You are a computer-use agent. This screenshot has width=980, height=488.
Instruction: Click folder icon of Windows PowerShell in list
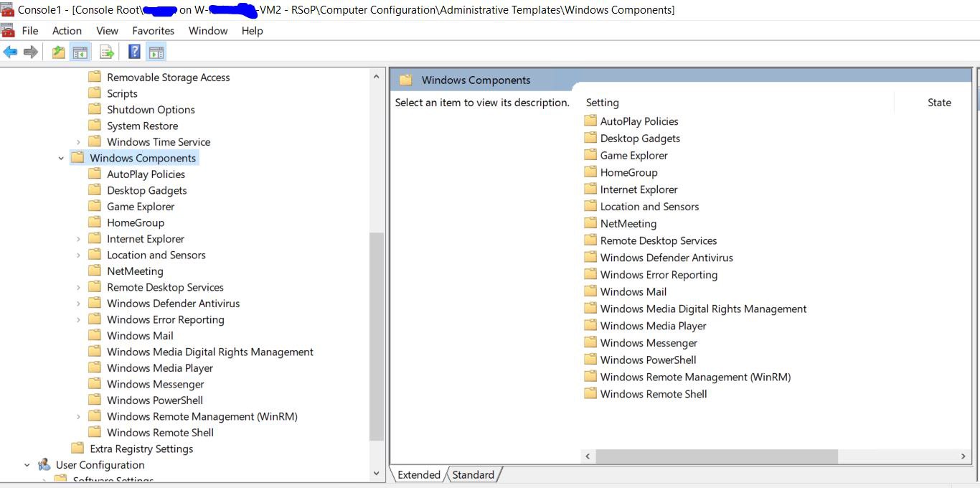(x=590, y=360)
